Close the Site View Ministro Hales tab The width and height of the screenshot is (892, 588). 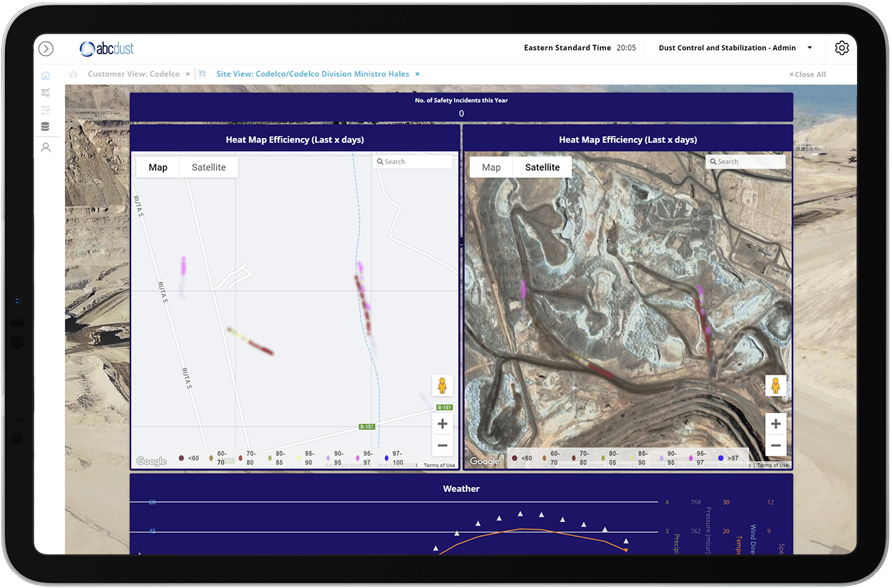click(x=417, y=74)
